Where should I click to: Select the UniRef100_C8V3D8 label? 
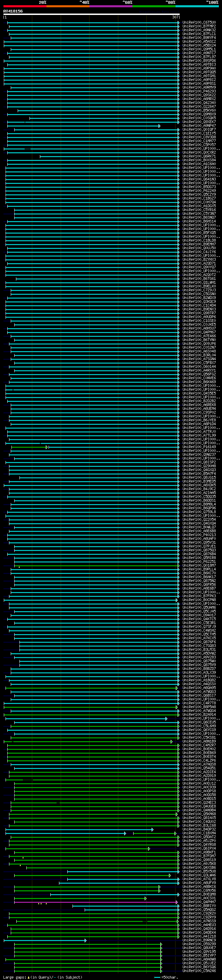click(x=199, y=137)
